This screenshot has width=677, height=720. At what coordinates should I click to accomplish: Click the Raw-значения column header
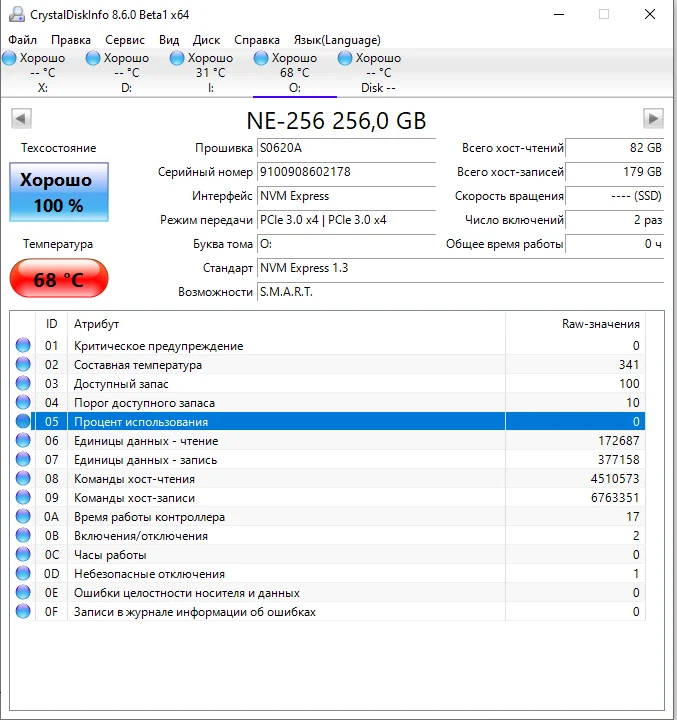pos(575,324)
